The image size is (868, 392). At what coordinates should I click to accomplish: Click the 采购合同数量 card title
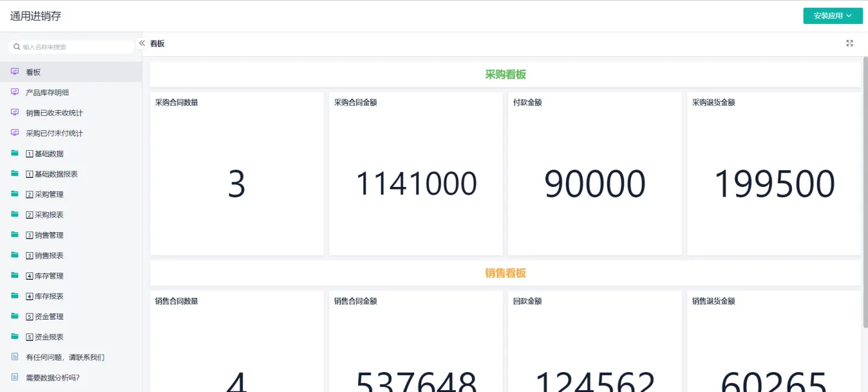point(177,103)
